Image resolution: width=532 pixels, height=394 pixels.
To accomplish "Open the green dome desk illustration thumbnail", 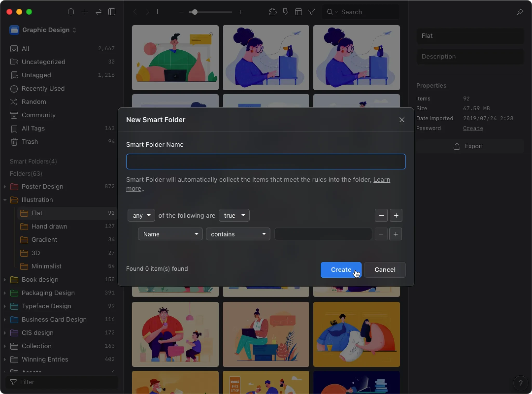I will click(x=175, y=58).
